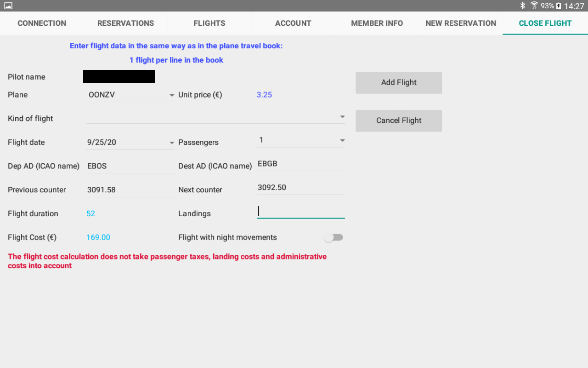The image size is (588, 368).
Task: Tap the image notification icon in status bar
Action: 8,6
